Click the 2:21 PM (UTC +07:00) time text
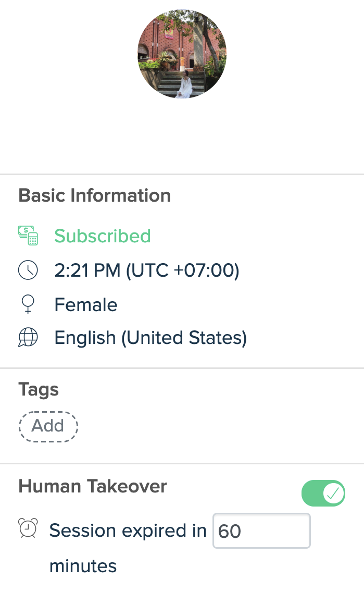The width and height of the screenshot is (364, 592). point(147,270)
